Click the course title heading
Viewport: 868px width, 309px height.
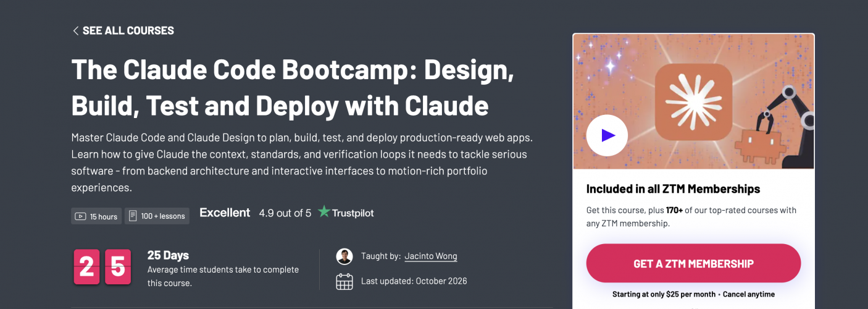point(293,88)
